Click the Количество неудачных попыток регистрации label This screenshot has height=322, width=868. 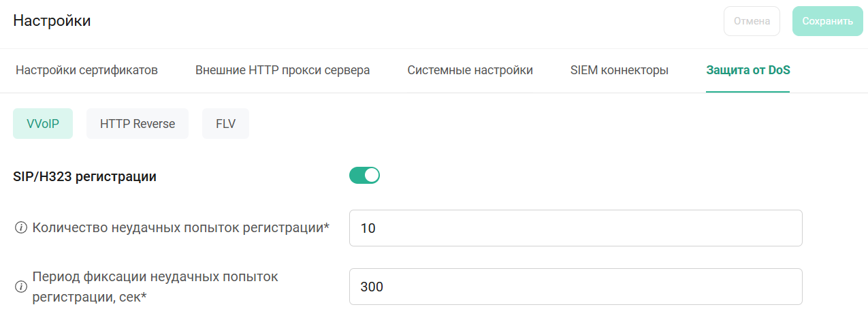pos(177,228)
